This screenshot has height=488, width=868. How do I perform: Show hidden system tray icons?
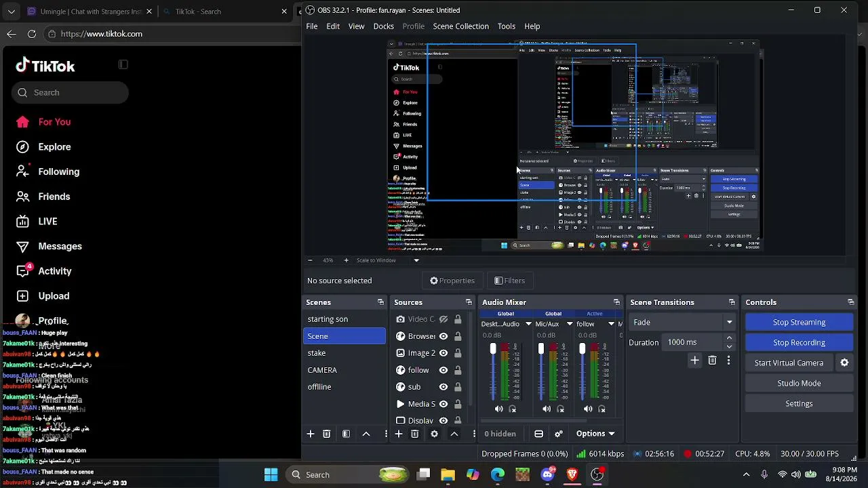click(x=747, y=474)
